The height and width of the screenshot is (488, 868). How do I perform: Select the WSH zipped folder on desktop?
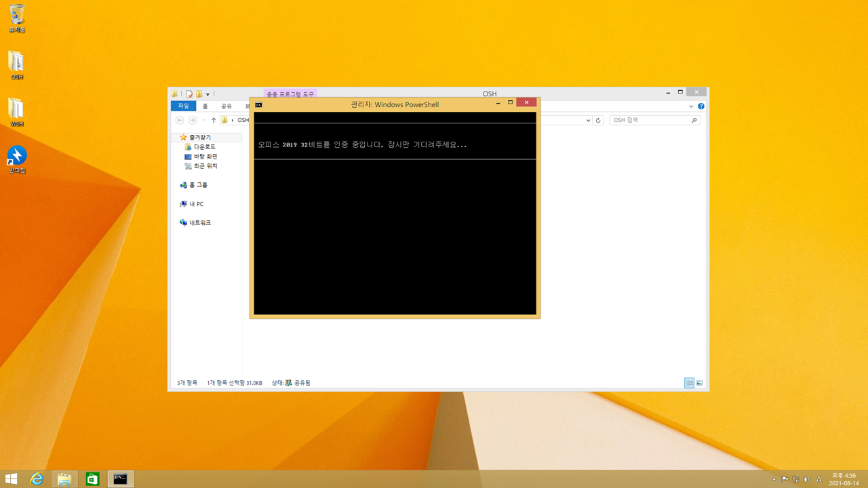[x=17, y=113]
